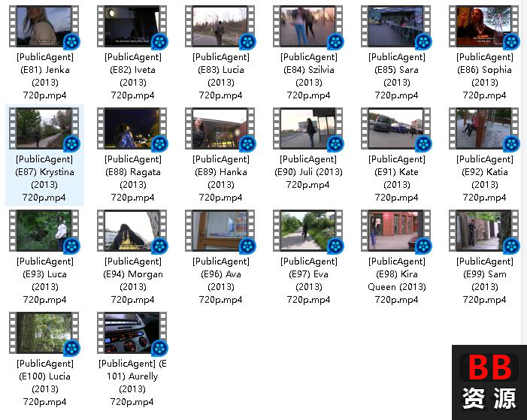The height and width of the screenshot is (420, 527).
Task: Click the file name text for E81 Jenka
Action: coord(44,76)
